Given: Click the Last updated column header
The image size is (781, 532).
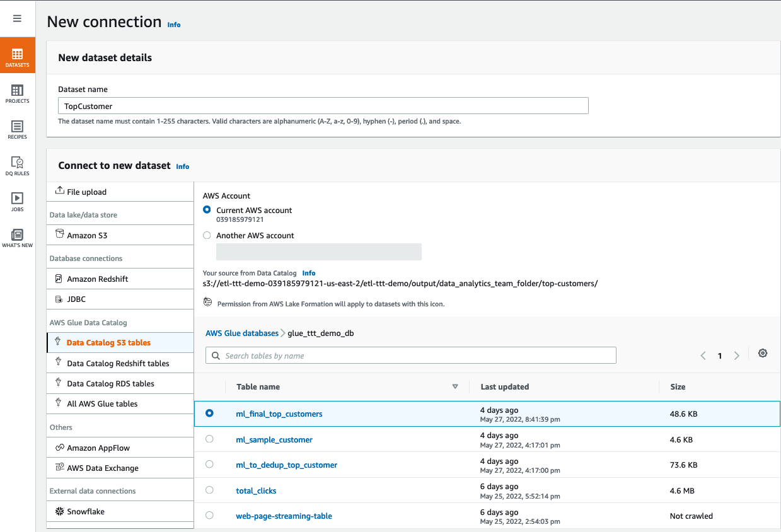Looking at the screenshot, I should coord(504,386).
